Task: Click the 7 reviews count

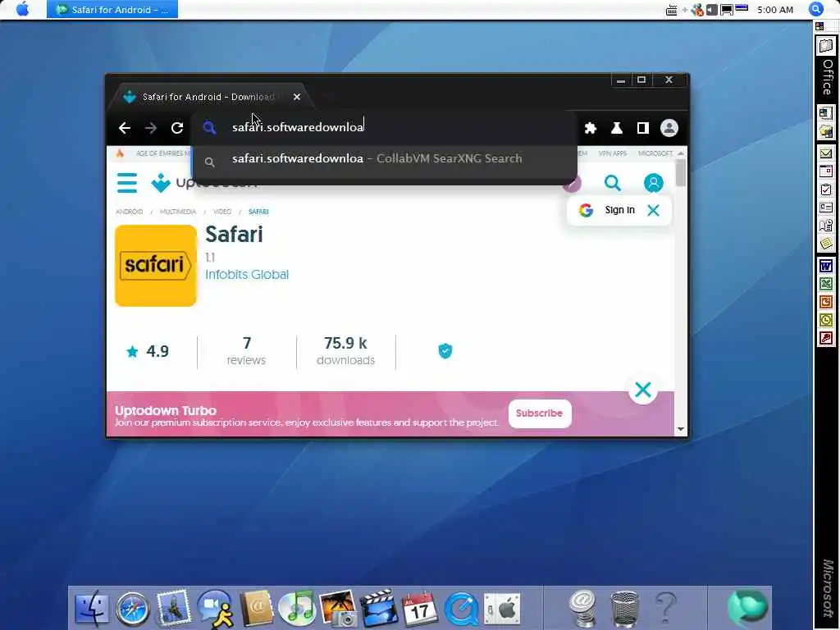Action: click(246, 351)
